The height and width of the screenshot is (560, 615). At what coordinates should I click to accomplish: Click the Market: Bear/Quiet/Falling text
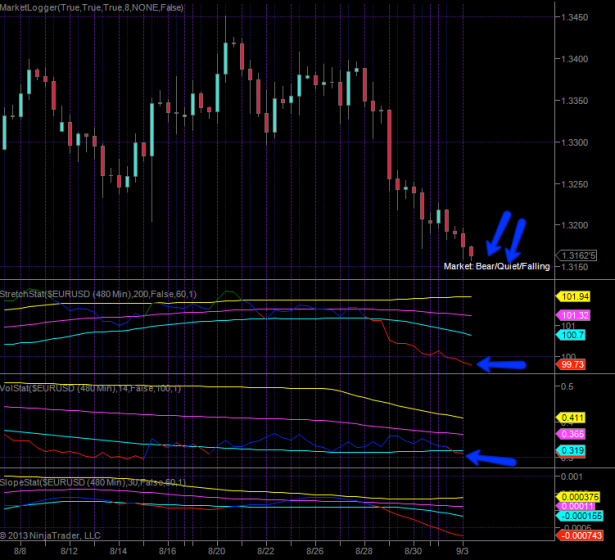point(496,266)
